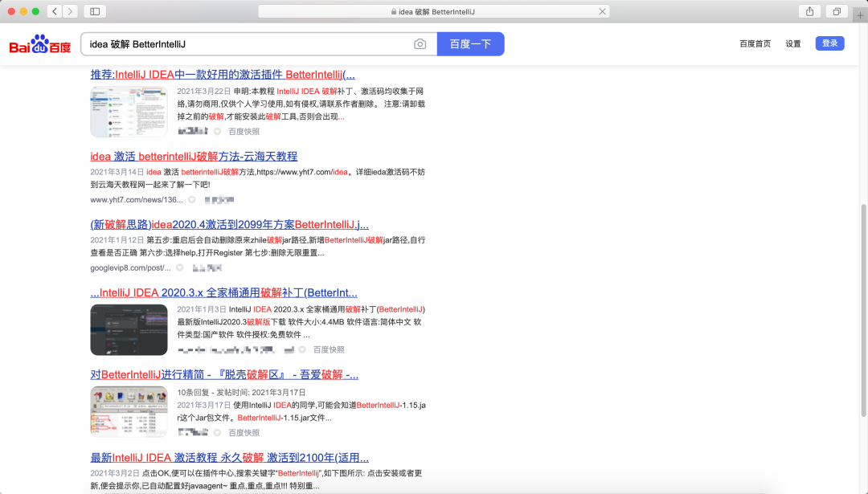The height and width of the screenshot is (494, 868).
Task: Click the camera icon for image search
Action: pyautogui.click(x=420, y=44)
